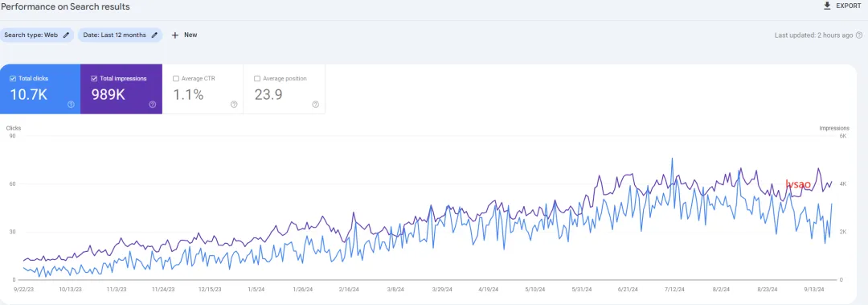
Task: Click the 30 clicks axis value
Action: [x=11, y=232]
